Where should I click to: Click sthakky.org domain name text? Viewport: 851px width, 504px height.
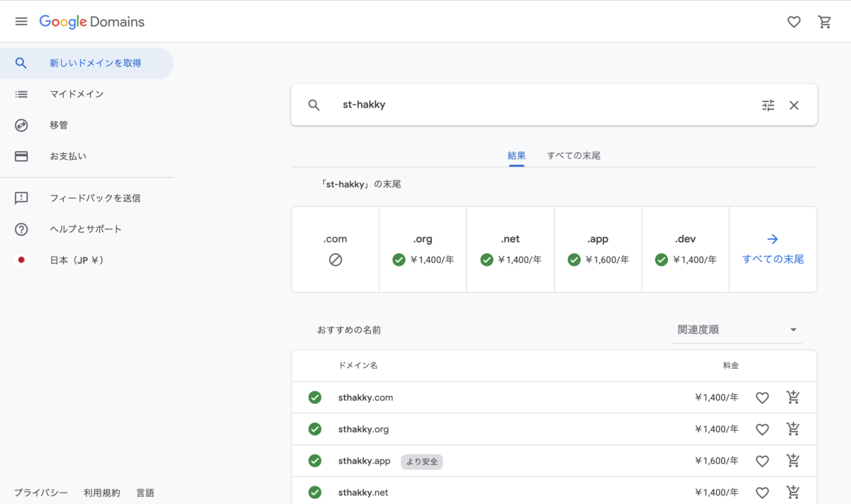pyautogui.click(x=363, y=429)
